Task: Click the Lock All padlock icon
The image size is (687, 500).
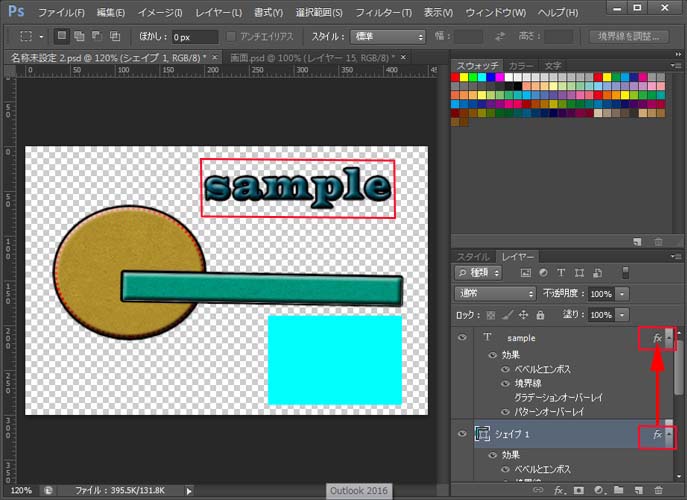Action: [540, 315]
